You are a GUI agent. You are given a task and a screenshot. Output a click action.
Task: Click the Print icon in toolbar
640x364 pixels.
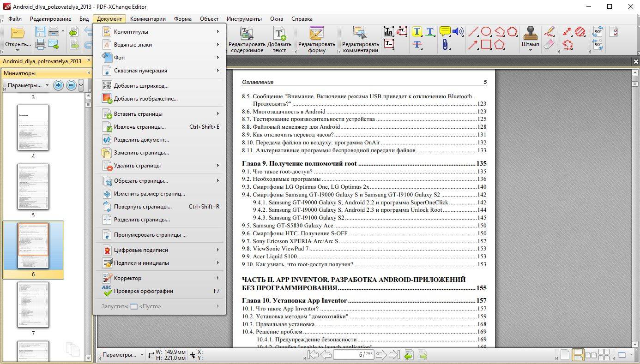pos(40,45)
